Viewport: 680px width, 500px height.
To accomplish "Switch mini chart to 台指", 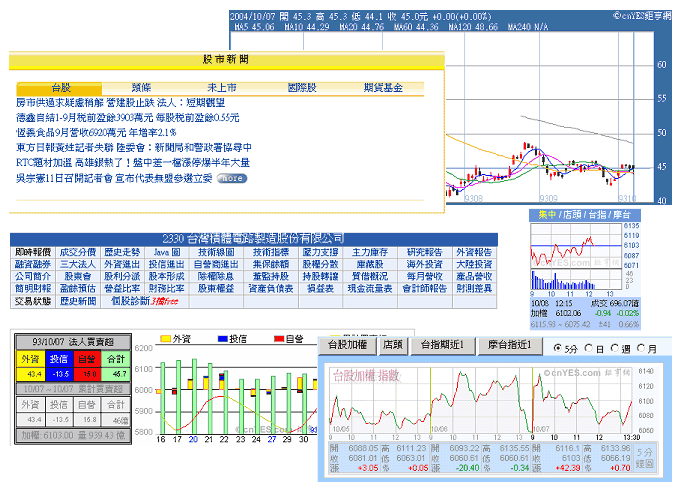I will tap(597, 215).
